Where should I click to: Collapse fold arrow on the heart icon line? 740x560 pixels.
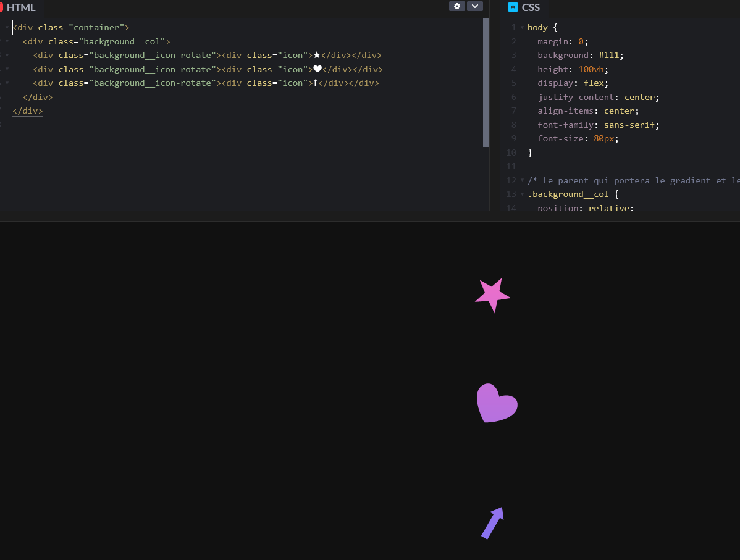click(7, 69)
